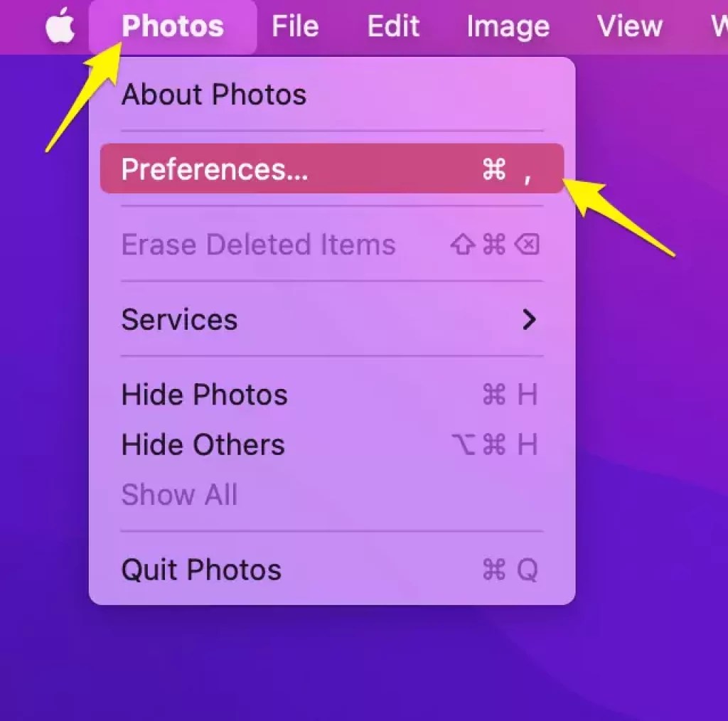Image resolution: width=728 pixels, height=721 pixels.
Task: Expand the Services submenu
Action: click(x=179, y=320)
